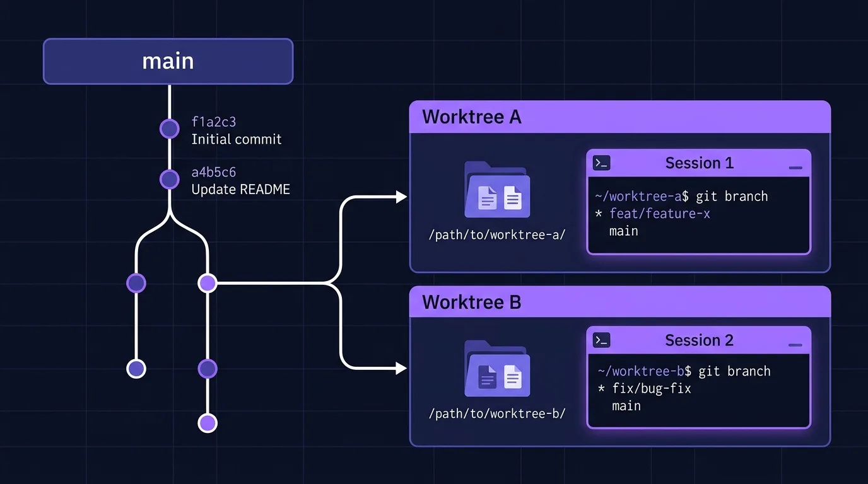Click the terminal prompt icon in Session 1
Screen dimensions: 868x484
[601, 163]
